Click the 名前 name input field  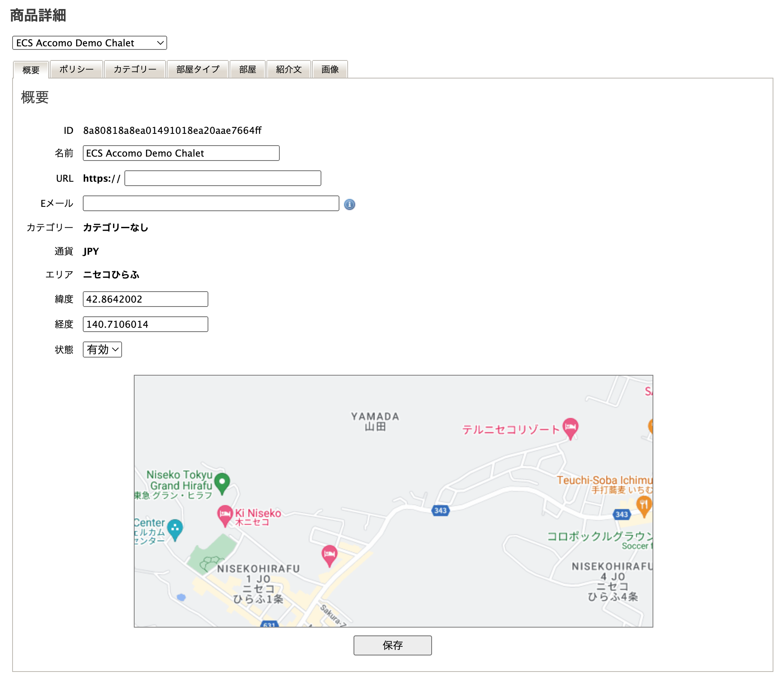[181, 153]
